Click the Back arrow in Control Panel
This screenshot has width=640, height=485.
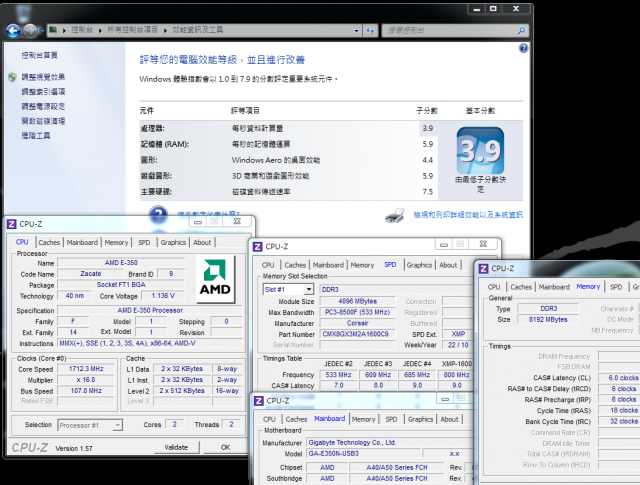click(13, 30)
